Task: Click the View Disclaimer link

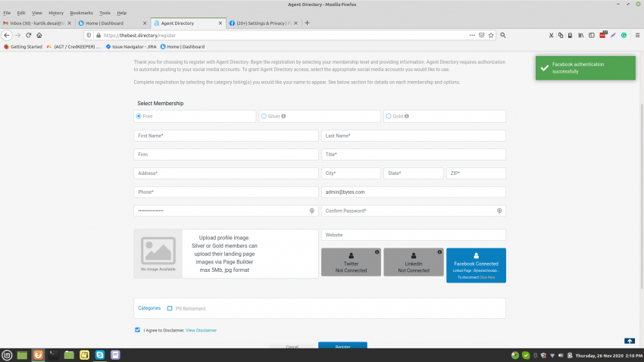Action: coord(202,330)
